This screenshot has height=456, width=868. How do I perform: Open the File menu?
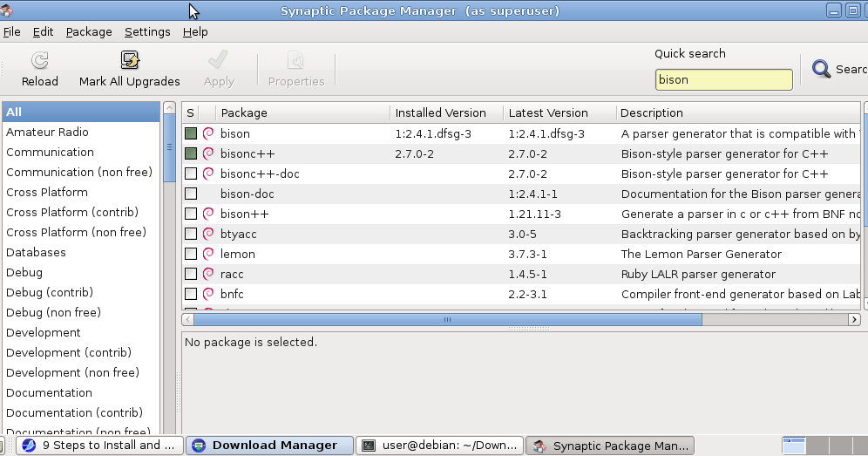11,32
